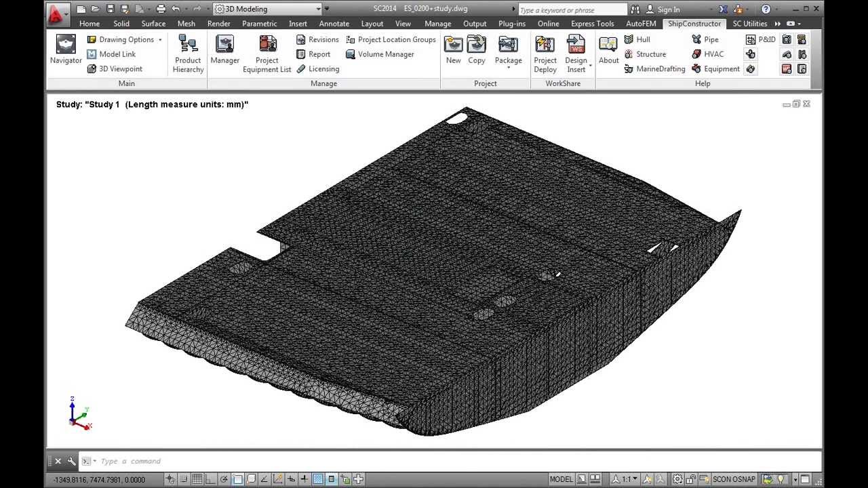The height and width of the screenshot is (488, 868).
Task: Click the Save icon in quick access toolbar
Action: click(x=110, y=9)
